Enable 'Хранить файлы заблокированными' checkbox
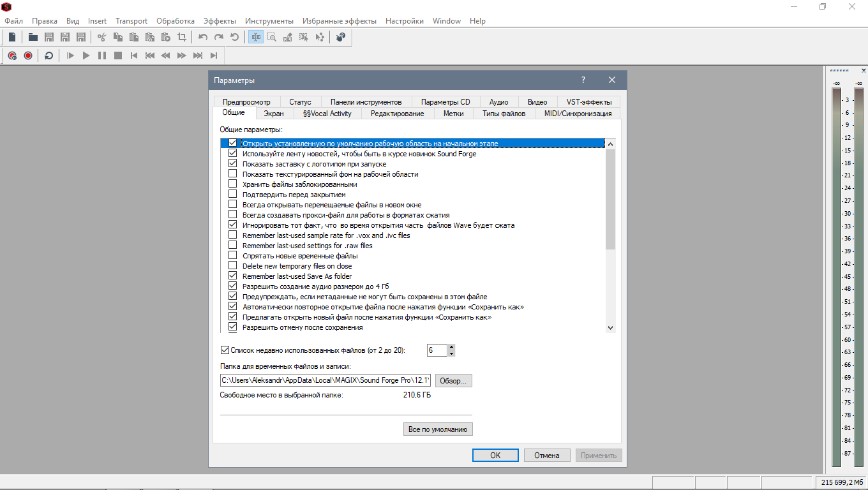 232,184
